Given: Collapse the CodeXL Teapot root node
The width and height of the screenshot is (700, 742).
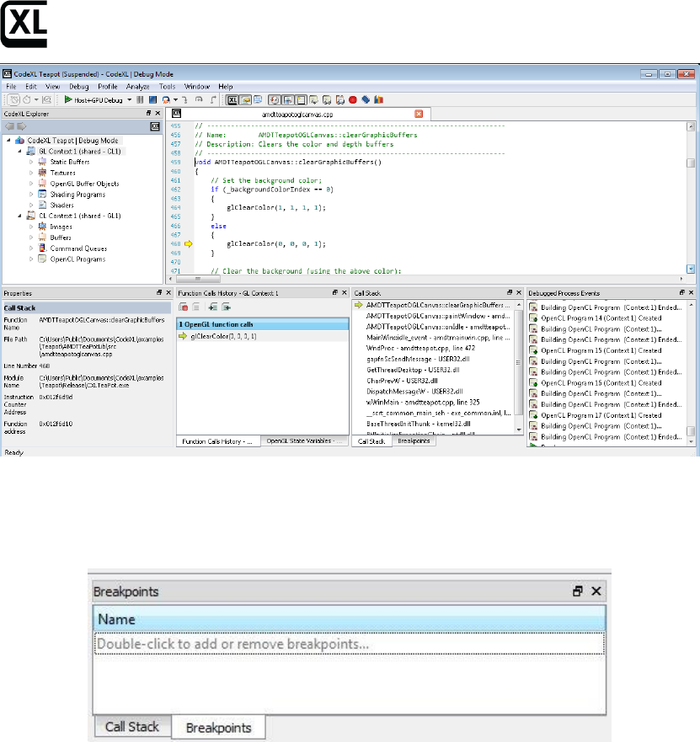Looking at the screenshot, I should (8, 140).
